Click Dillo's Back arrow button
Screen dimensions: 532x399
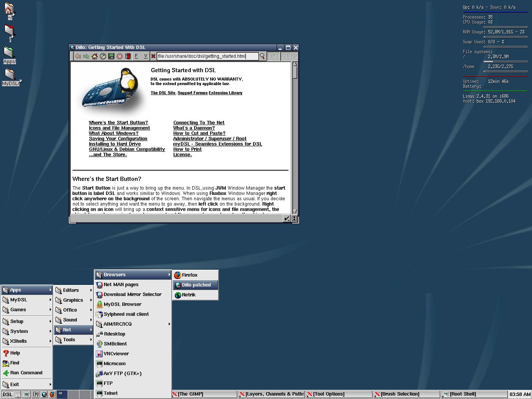(x=78, y=56)
